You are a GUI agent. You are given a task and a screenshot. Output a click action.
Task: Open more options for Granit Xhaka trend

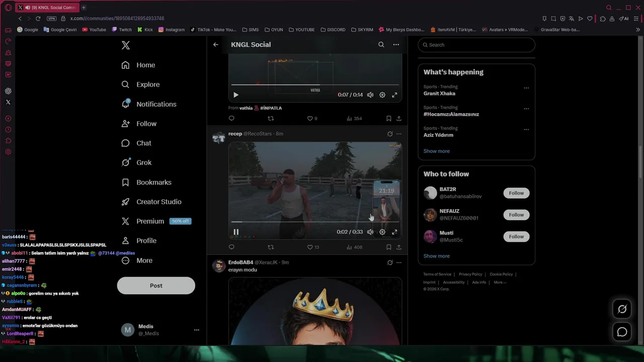(526, 88)
